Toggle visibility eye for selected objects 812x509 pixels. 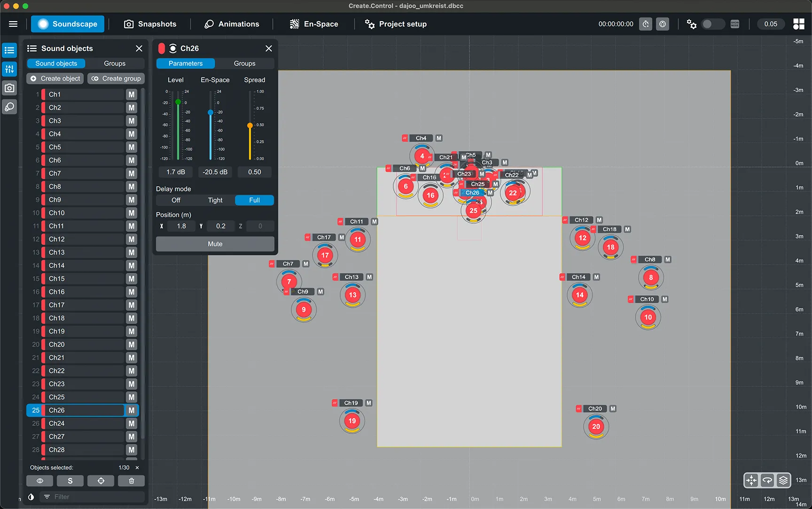[x=40, y=481]
